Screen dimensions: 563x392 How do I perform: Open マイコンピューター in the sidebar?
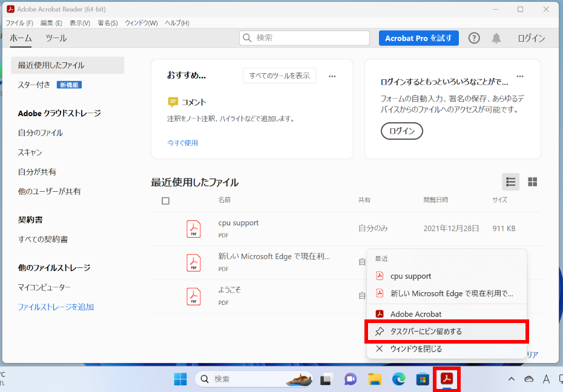pyautogui.click(x=44, y=287)
